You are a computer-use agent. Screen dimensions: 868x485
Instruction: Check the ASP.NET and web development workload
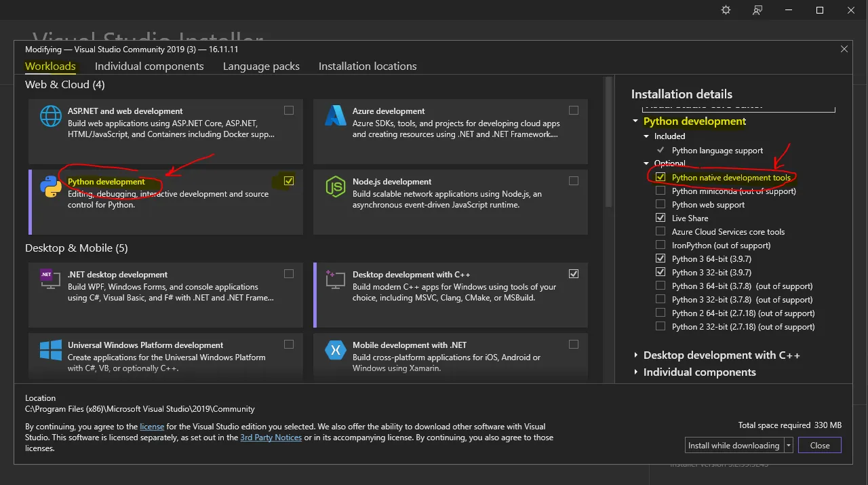click(289, 111)
